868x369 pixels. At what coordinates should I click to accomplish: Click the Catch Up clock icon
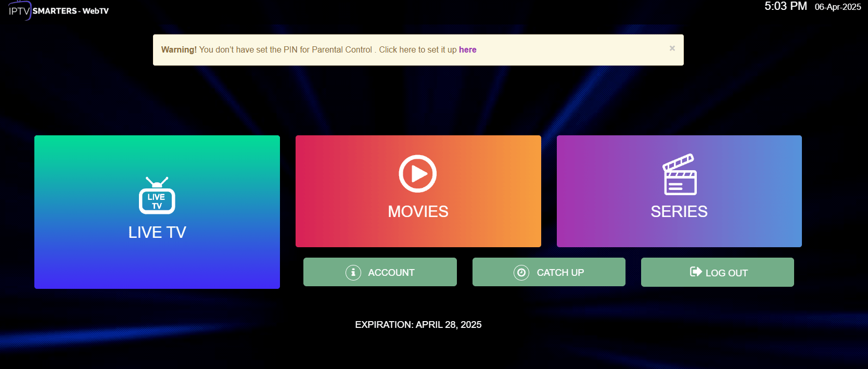pos(521,272)
